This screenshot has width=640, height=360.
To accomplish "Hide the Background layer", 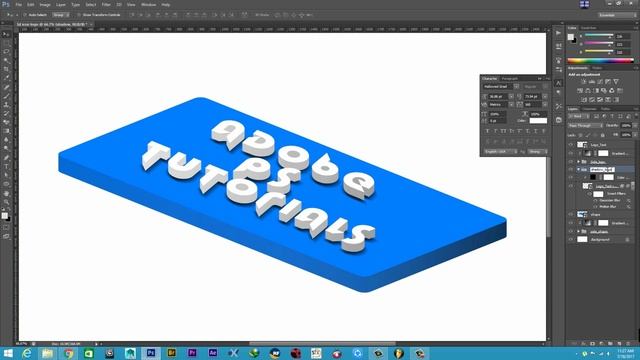I will pos(571,240).
